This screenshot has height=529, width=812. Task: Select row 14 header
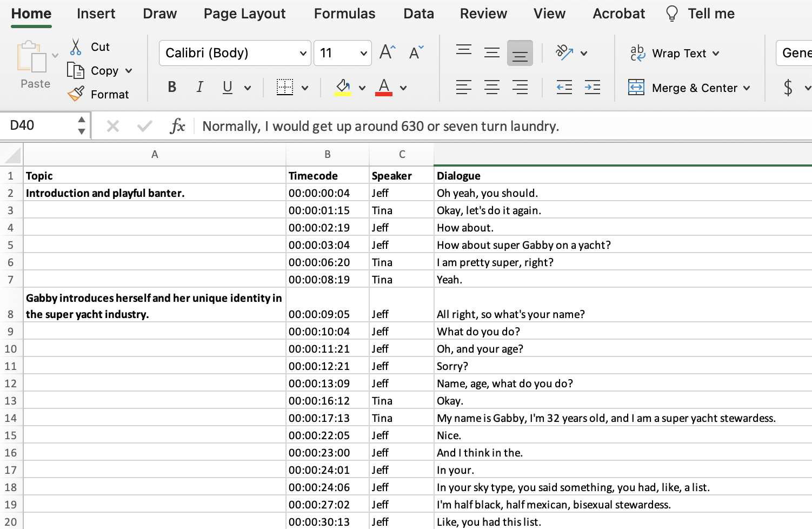coord(11,418)
